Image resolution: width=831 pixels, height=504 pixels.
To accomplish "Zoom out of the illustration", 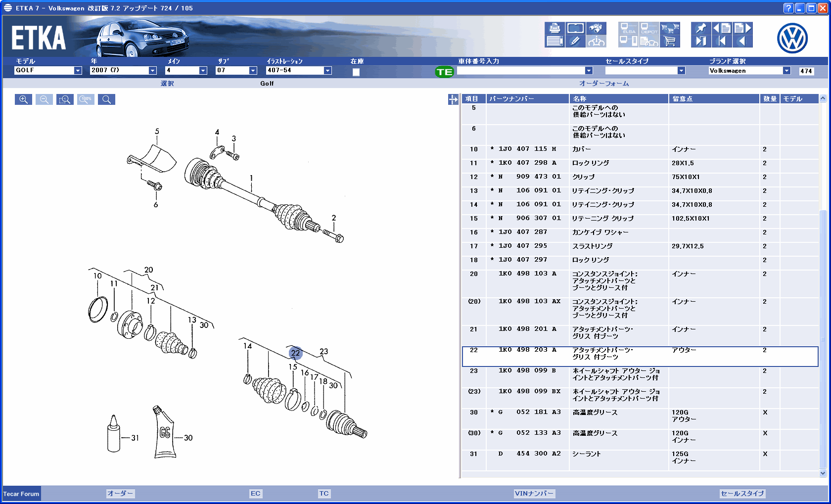I will point(44,99).
